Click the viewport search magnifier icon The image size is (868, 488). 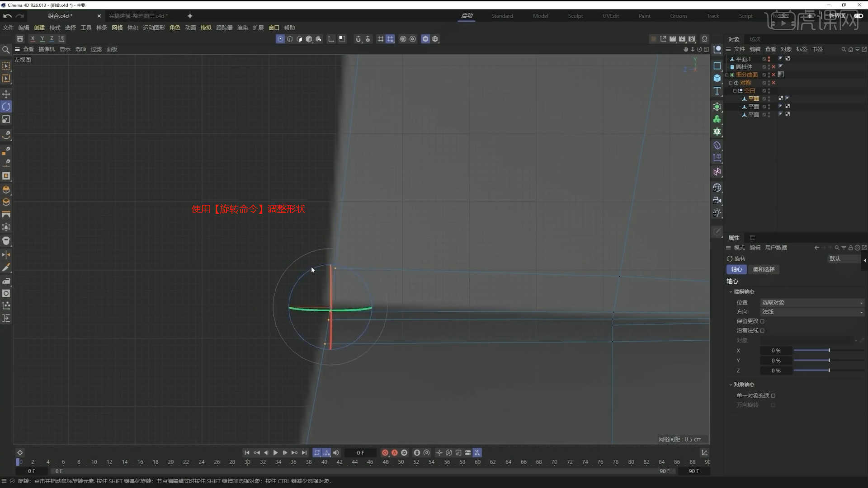point(6,50)
